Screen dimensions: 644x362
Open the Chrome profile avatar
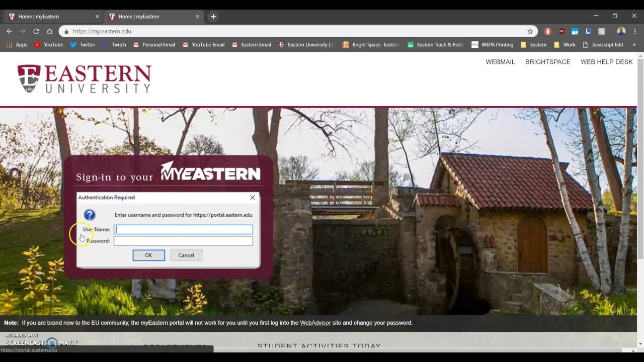point(621,31)
